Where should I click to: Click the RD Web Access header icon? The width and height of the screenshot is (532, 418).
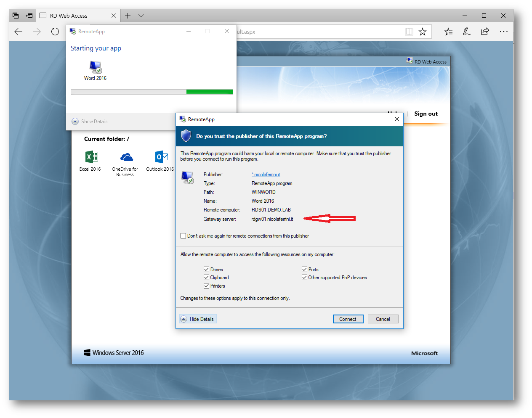point(410,61)
